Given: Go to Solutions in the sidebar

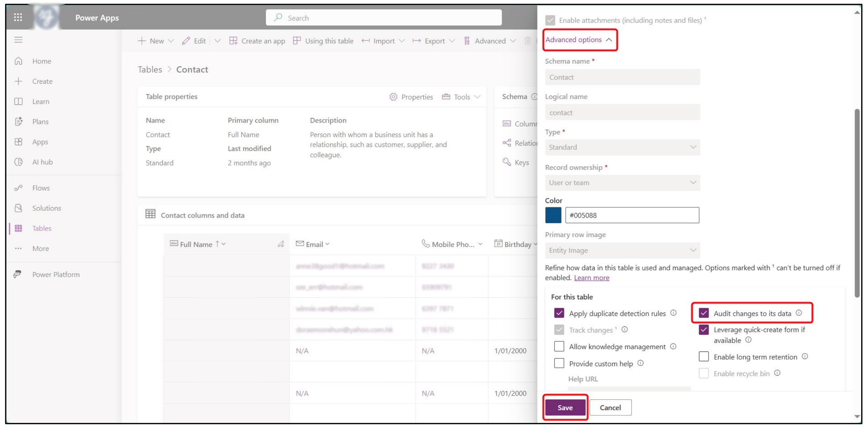Looking at the screenshot, I should [x=47, y=208].
